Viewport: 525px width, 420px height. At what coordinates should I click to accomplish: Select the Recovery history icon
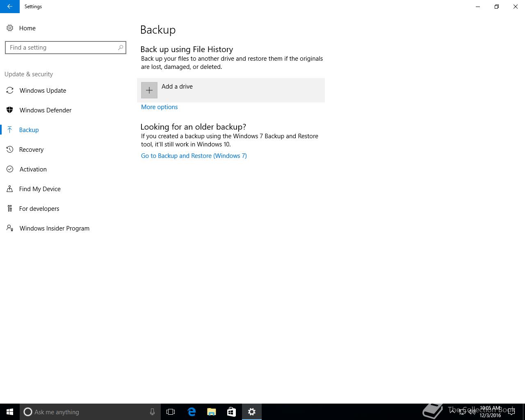[10, 149]
